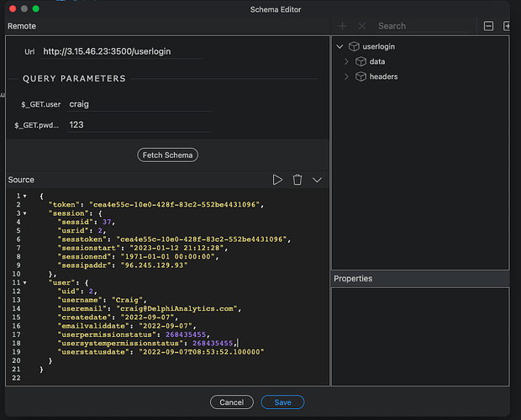Click line number 22 in the editor
The image size is (521, 420).
tap(16, 378)
